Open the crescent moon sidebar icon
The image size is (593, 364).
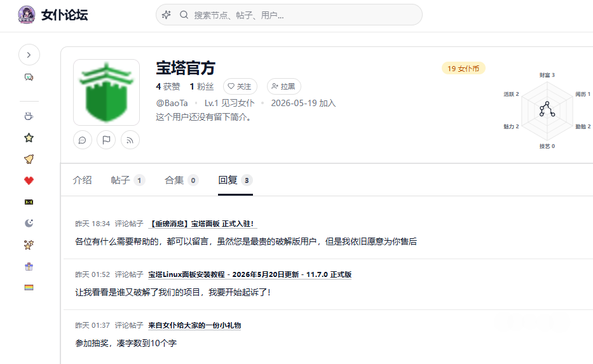coord(29,223)
